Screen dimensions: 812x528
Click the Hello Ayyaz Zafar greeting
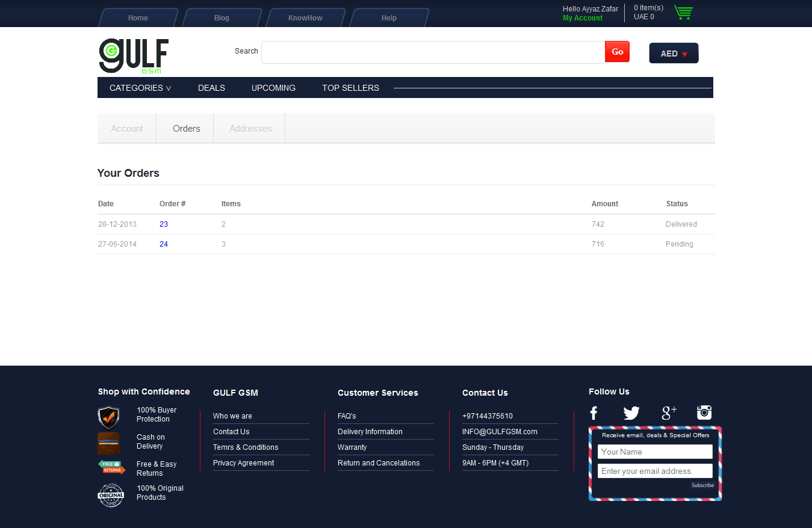point(590,9)
